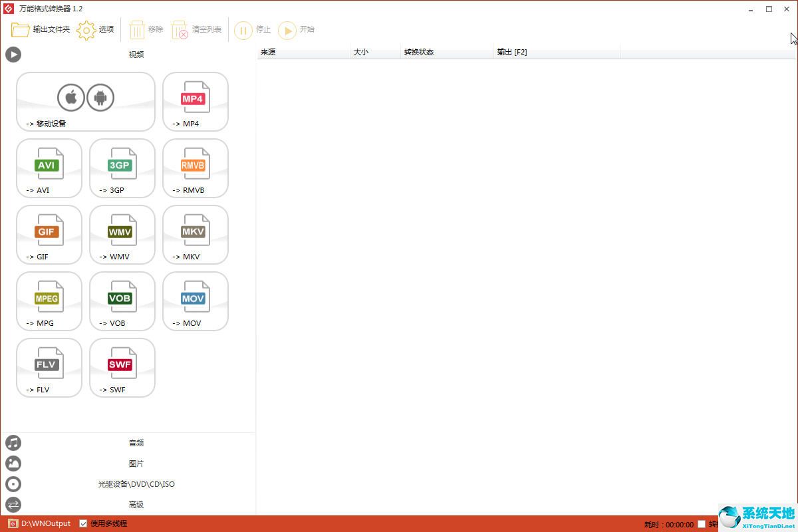Click the app logo in the title bar

point(9,9)
